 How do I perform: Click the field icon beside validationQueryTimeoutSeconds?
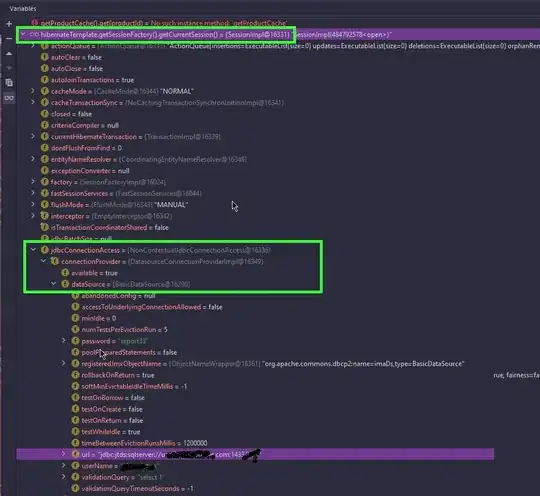coord(75,488)
